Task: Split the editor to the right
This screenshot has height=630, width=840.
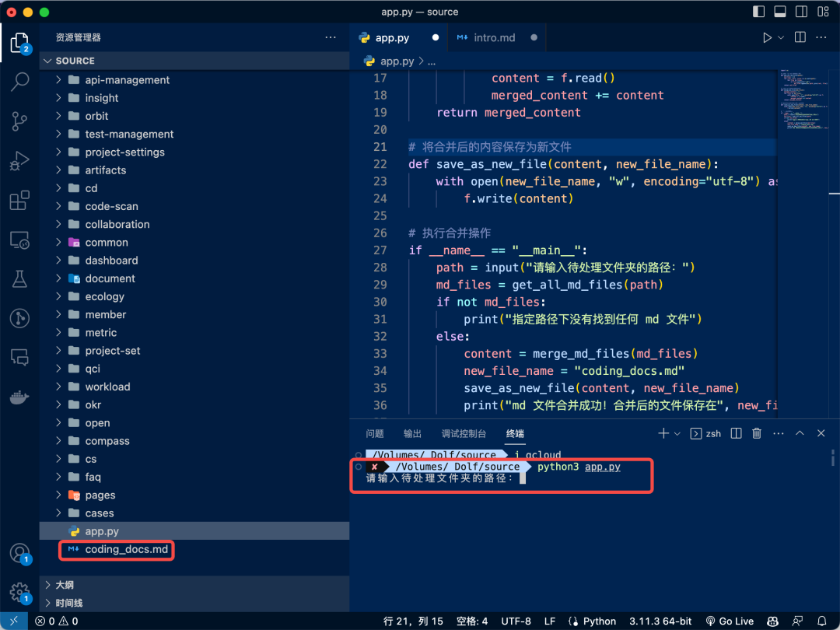Action: (800, 37)
